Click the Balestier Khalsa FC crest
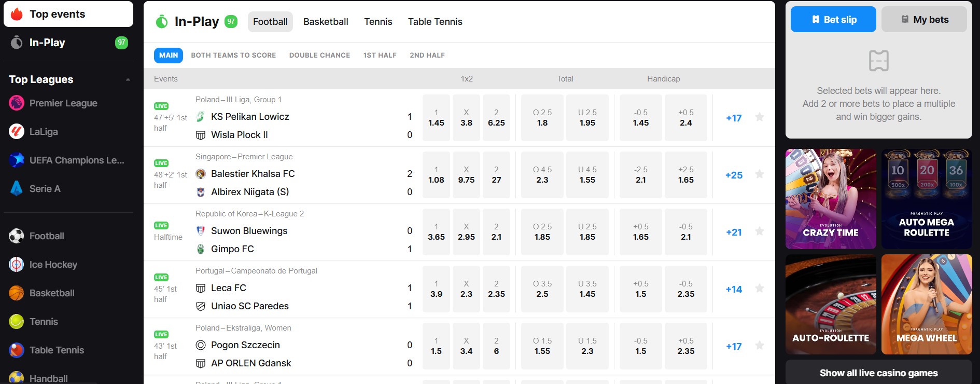980x384 pixels. [x=201, y=174]
